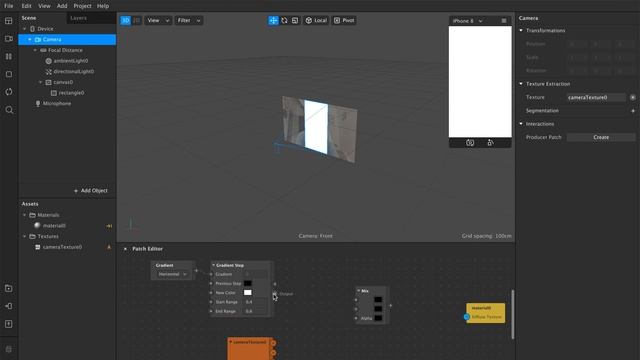This screenshot has width=640, height=360.
Task: Remove the cameraTexture0 texture with the x icon
Action: (x=632, y=98)
